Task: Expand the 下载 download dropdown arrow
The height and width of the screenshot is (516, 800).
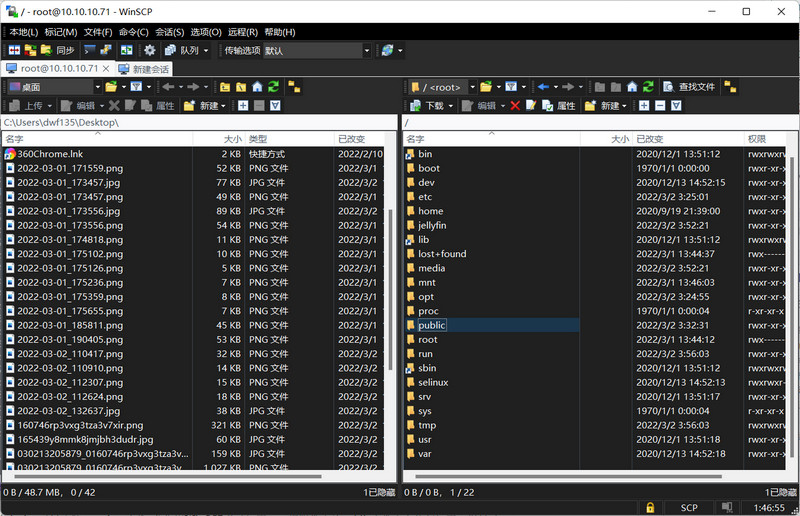Action: (x=451, y=106)
